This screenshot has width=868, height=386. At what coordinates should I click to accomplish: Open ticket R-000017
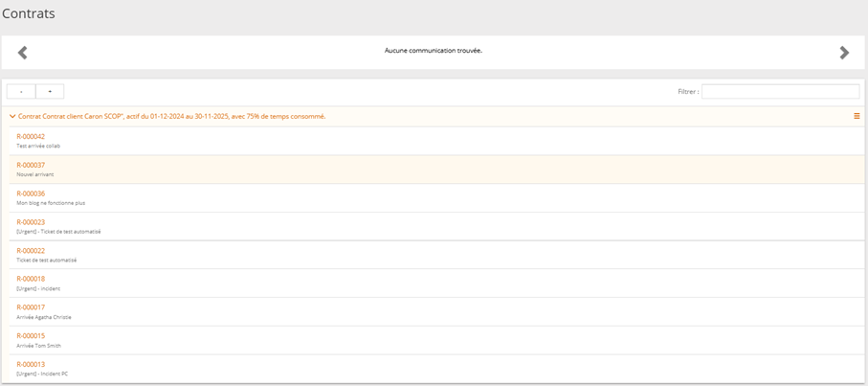(x=31, y=307)
